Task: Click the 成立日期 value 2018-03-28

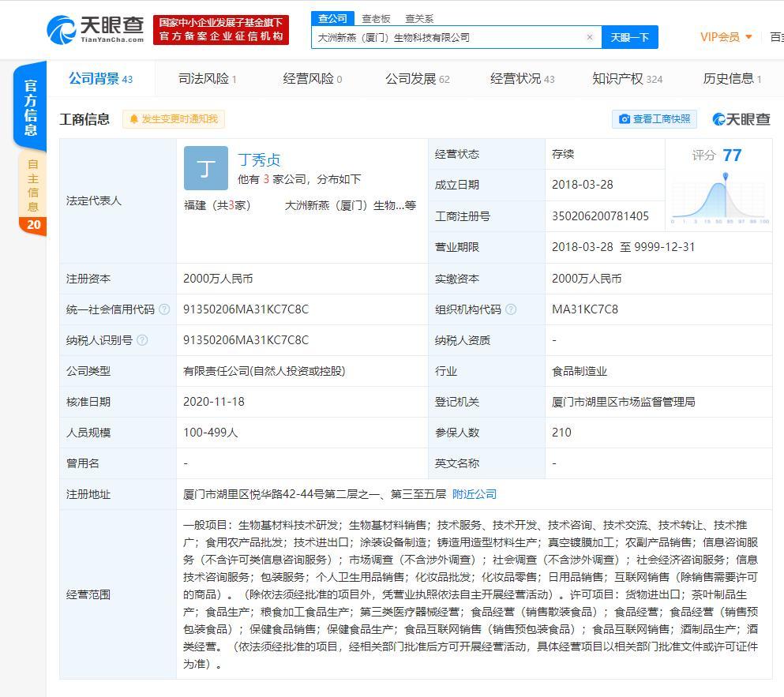Action: click(x=583, y=185)
